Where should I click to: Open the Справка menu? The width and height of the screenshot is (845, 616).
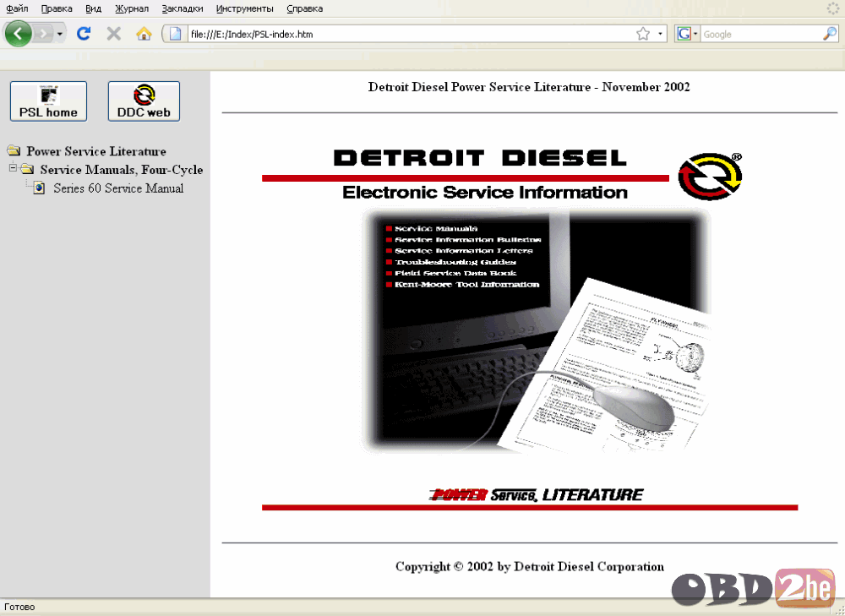(x=305, y=8)
